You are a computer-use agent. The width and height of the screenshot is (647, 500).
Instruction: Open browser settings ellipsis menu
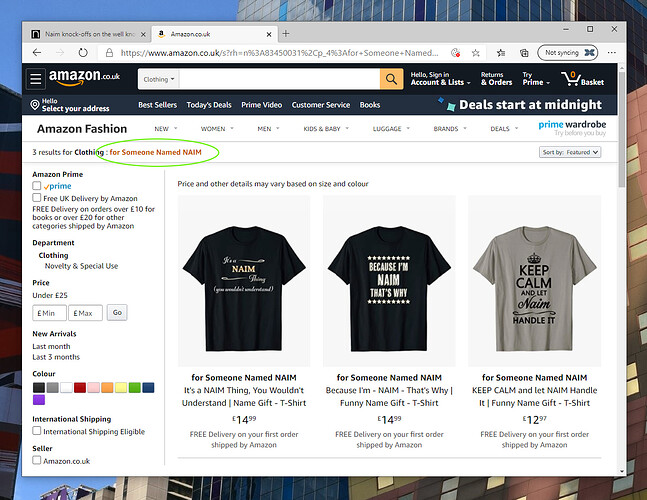tap(612, 53)
